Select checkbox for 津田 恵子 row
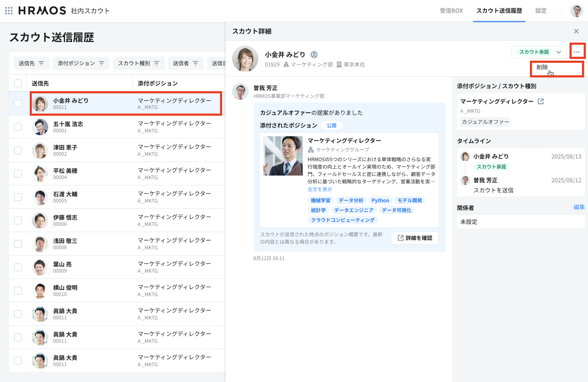The image size is (588, 382). (x=18, y=150)
